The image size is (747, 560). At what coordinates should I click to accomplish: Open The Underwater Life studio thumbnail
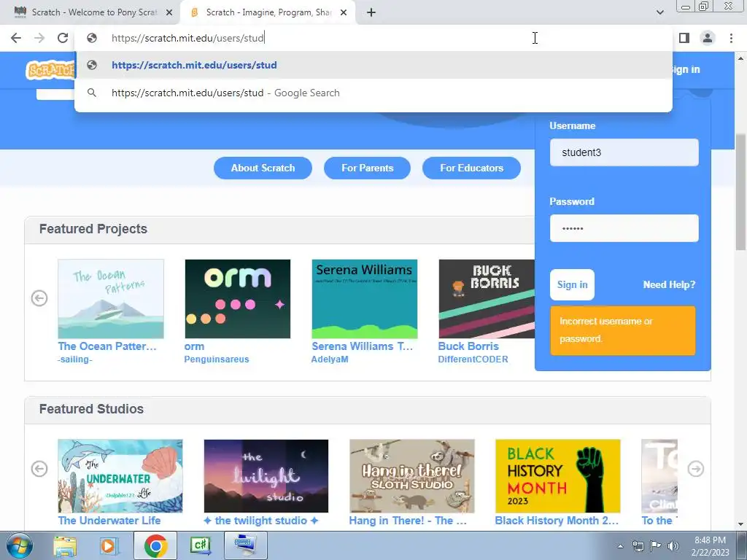pyautogui.click(x=120, y=475)
